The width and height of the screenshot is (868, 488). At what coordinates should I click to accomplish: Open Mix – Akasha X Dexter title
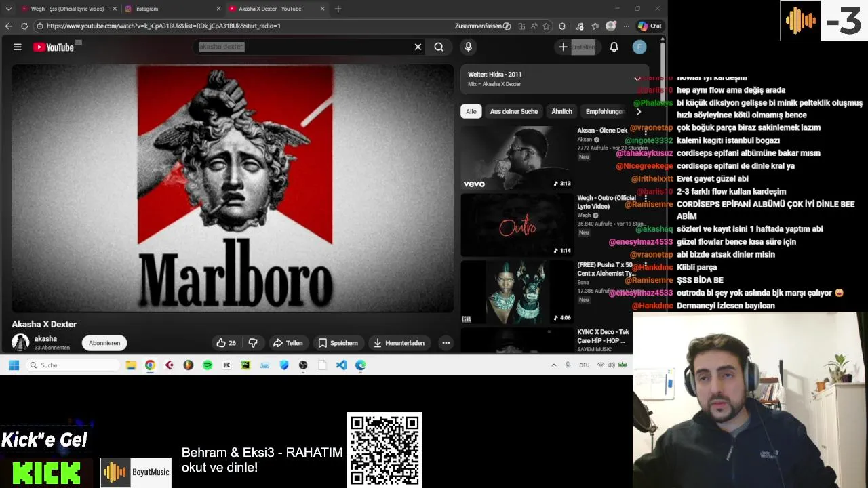click(494, 84)
